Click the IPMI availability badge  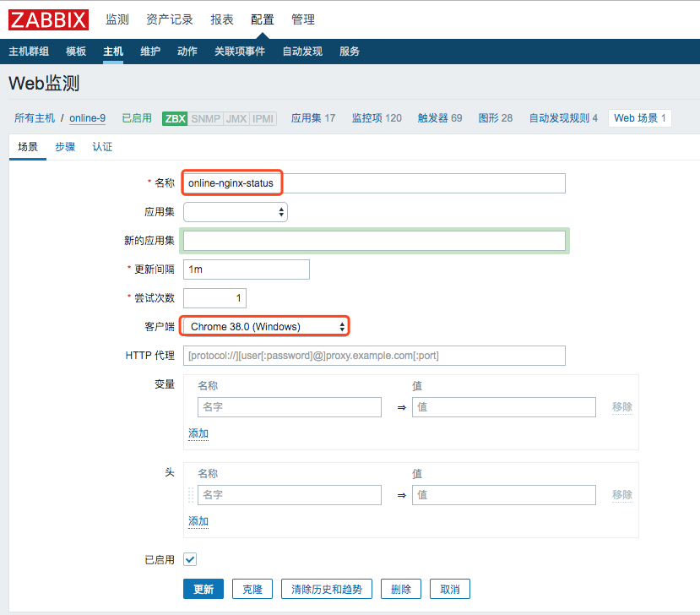coord(263,118)
